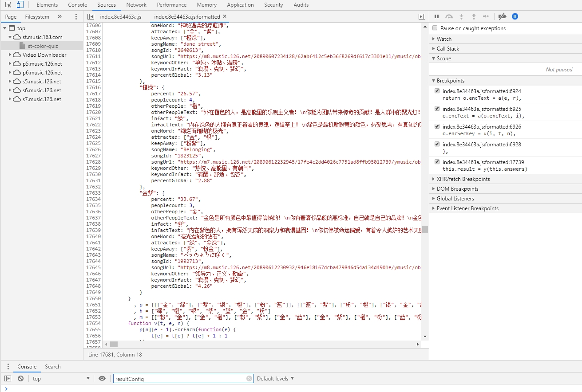Switch to the Network tab

tap(136, 5)
